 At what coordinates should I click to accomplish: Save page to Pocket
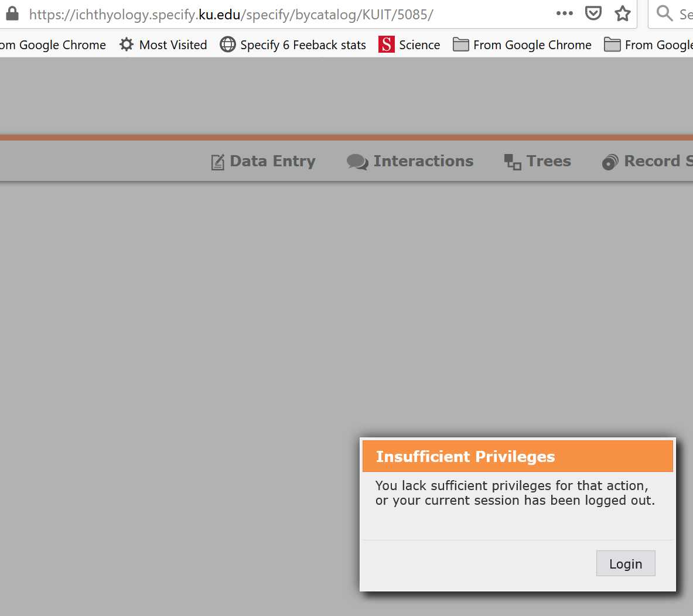593,13
